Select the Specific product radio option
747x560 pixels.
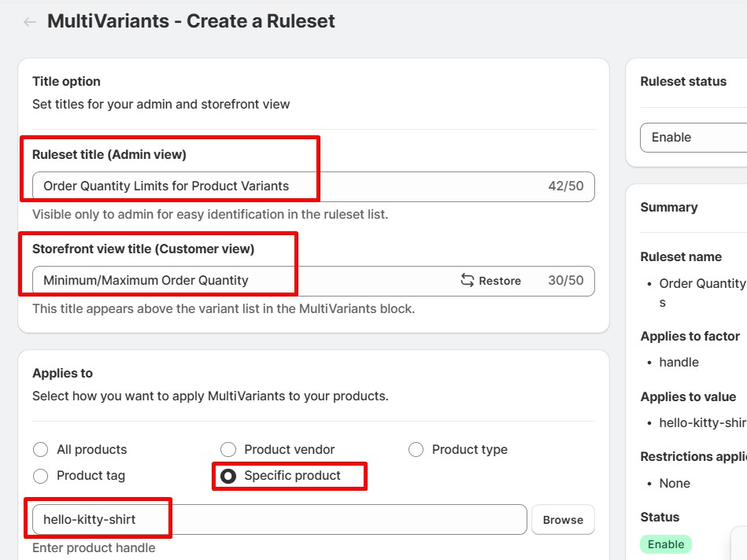click(228, 476)
